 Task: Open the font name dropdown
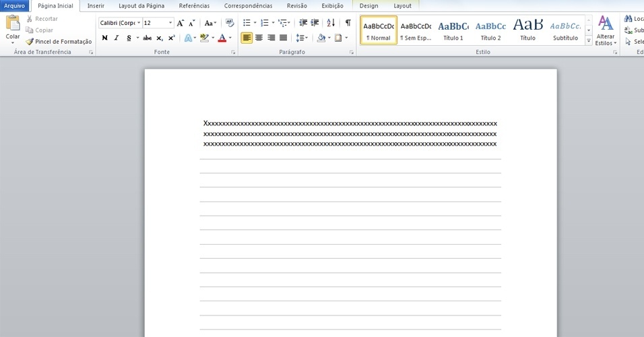point(138,23)
